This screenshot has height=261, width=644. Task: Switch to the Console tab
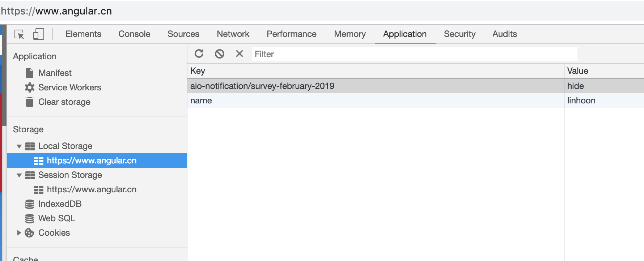pos(134,34)
